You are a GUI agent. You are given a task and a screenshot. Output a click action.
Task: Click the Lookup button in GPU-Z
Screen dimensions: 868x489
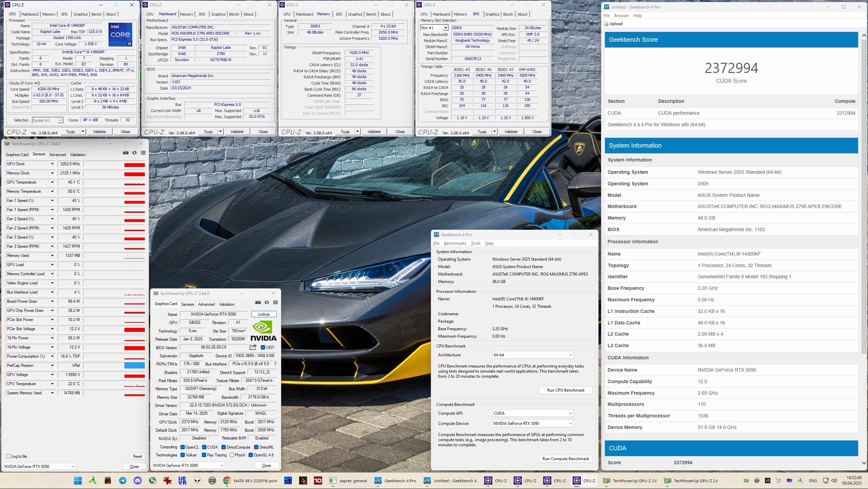[x=264, y=314]
